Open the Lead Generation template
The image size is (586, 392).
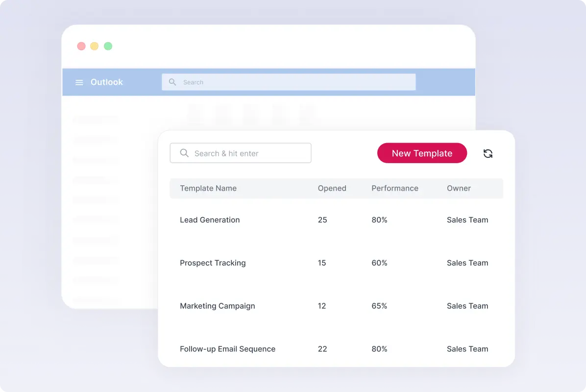tap(210, 220)
